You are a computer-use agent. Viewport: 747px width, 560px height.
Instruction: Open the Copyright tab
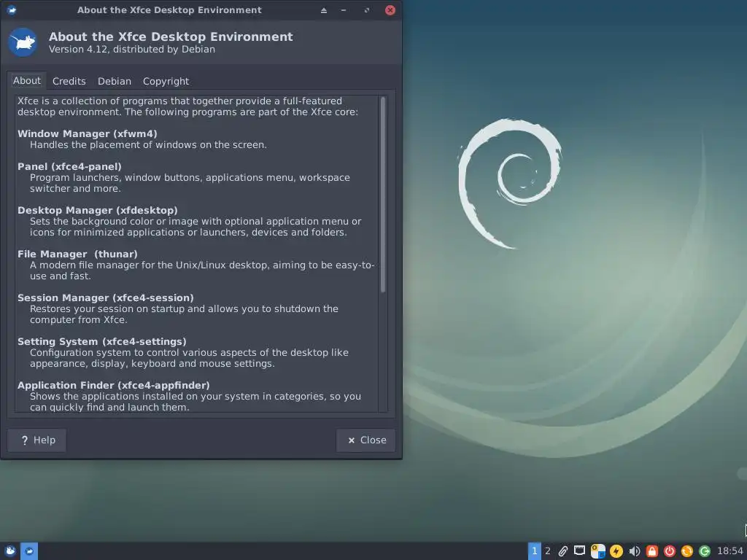click(x=166, y=81)
